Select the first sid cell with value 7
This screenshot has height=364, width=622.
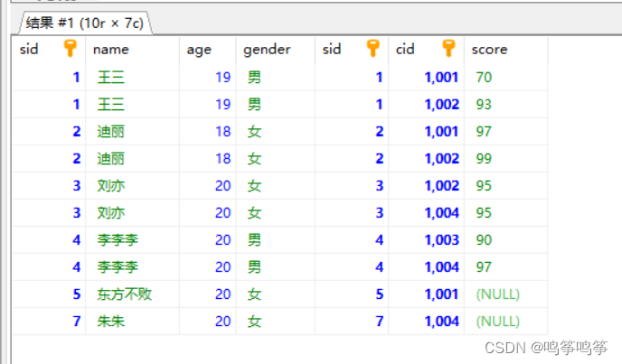[x=77, y=322]
